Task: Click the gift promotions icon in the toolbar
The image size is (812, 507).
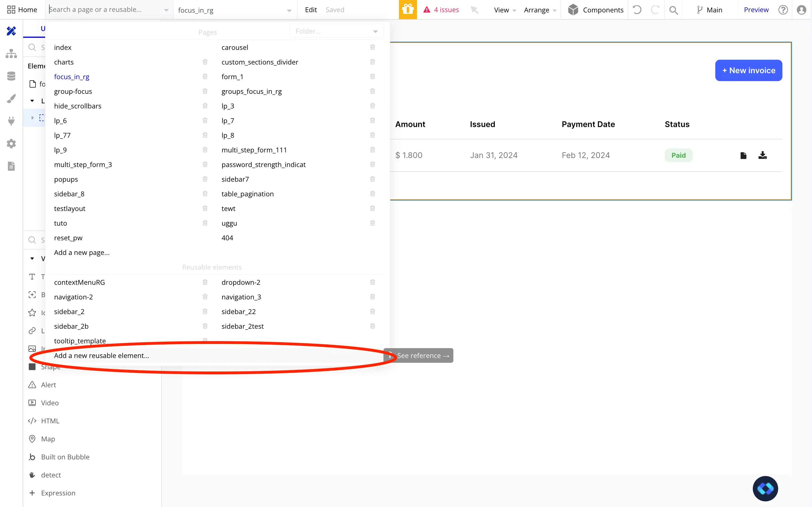Action: point(408,10)
